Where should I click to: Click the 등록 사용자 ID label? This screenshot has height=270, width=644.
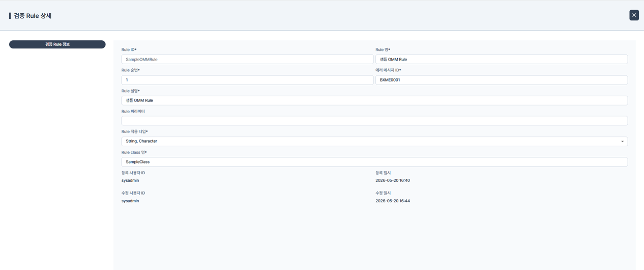click(x=133, y=173)
